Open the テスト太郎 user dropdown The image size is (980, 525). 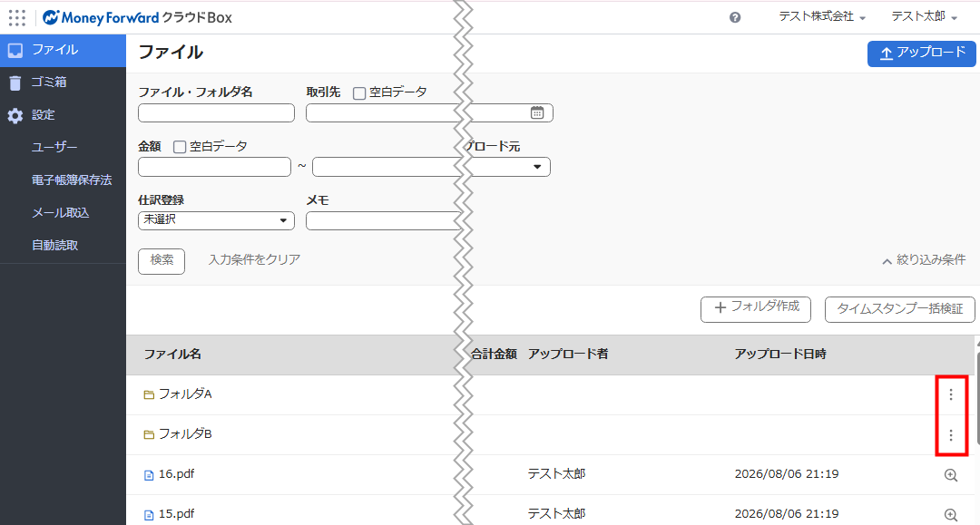tap(924, 17)
